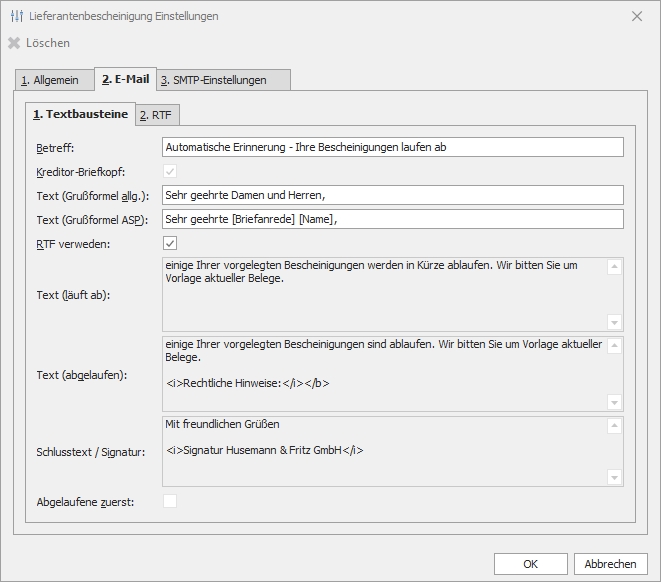The width and height of the screenshot is (661, 582).
Task: Click the Abgelaufene zuerst: label
Action: click(85, 502)
